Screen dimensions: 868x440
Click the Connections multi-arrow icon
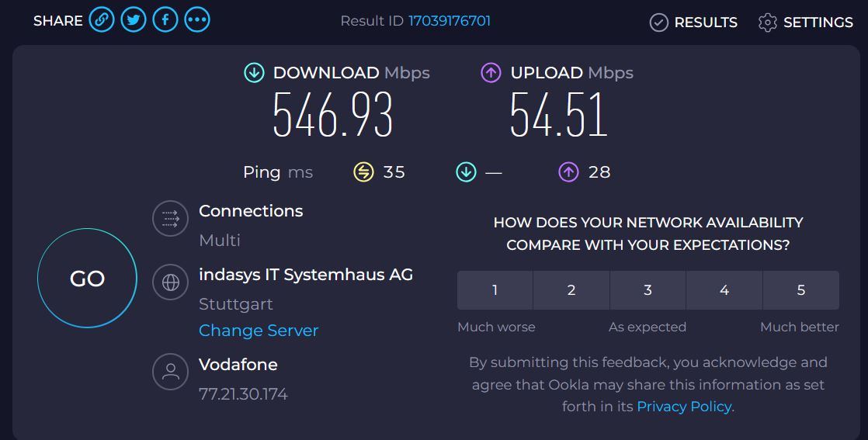171,219
